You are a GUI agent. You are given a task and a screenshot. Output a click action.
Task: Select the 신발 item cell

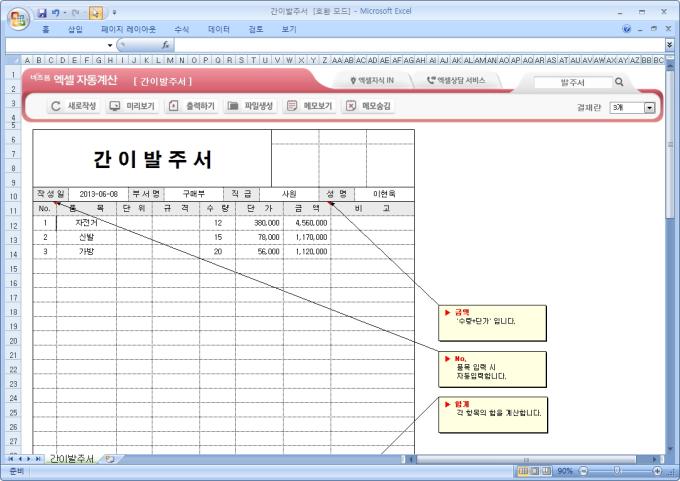(86, 237)
